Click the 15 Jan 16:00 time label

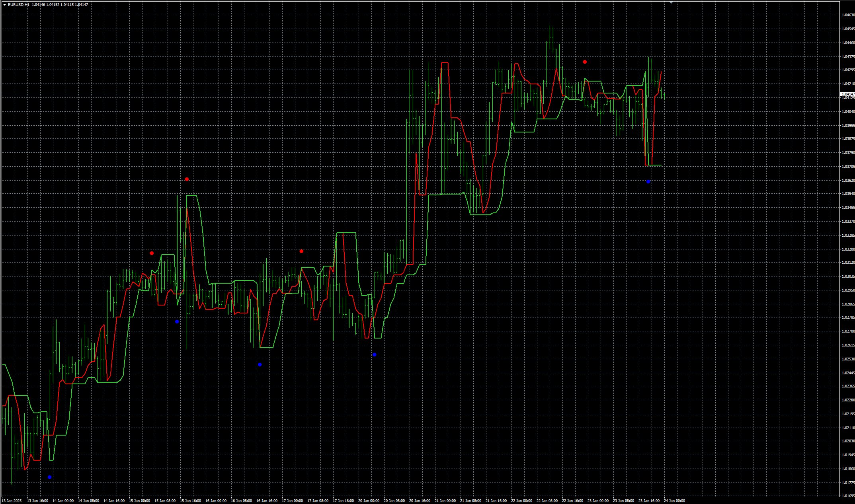[190, 501]
